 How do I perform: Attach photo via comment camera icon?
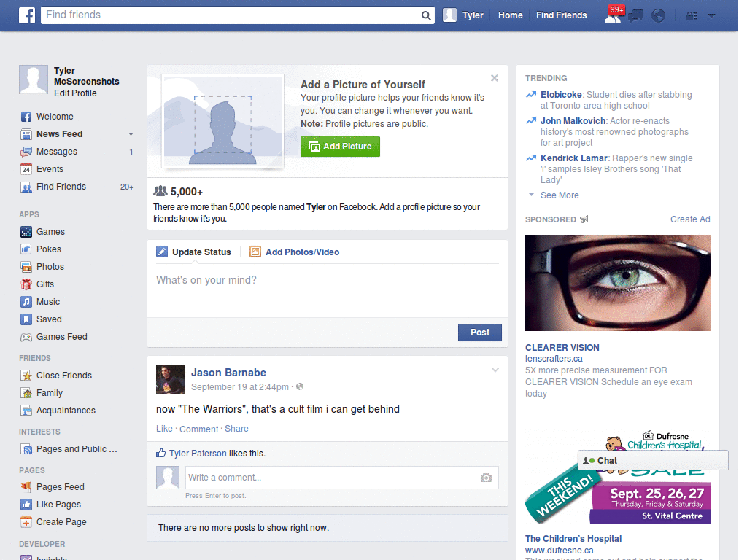486,478
